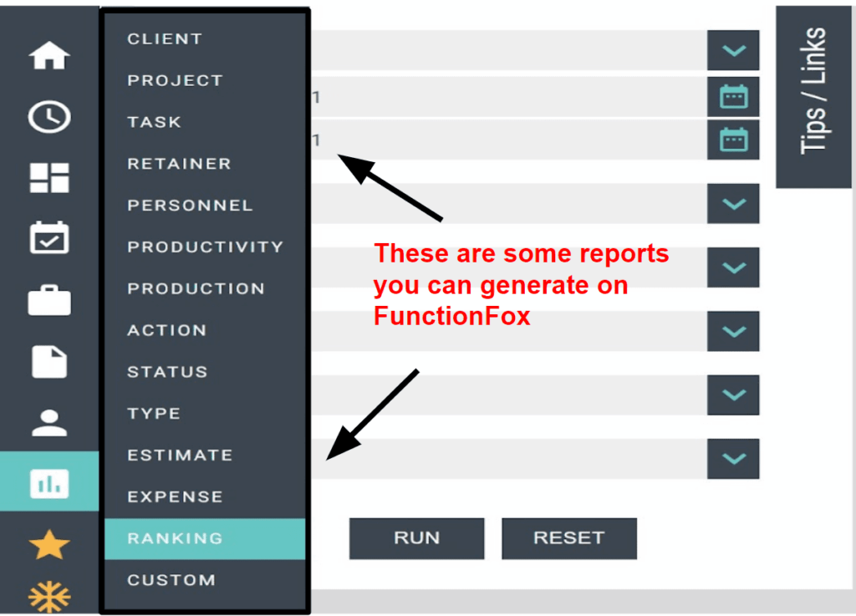Click the first date input field
This screenshot has width=856, height=616.
pos(509,97)
